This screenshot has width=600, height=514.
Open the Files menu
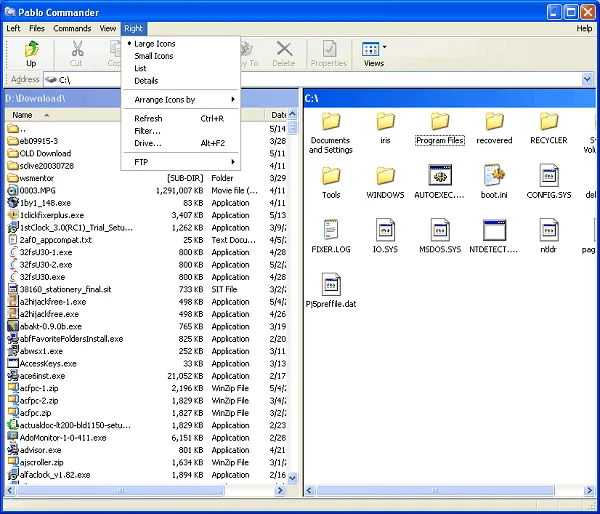37,28
